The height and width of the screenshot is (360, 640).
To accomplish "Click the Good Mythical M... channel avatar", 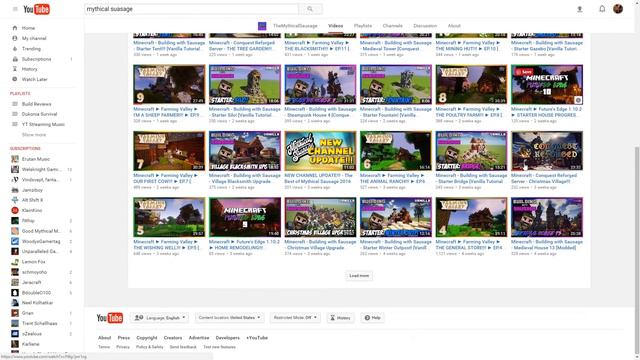I will point(15,231).
